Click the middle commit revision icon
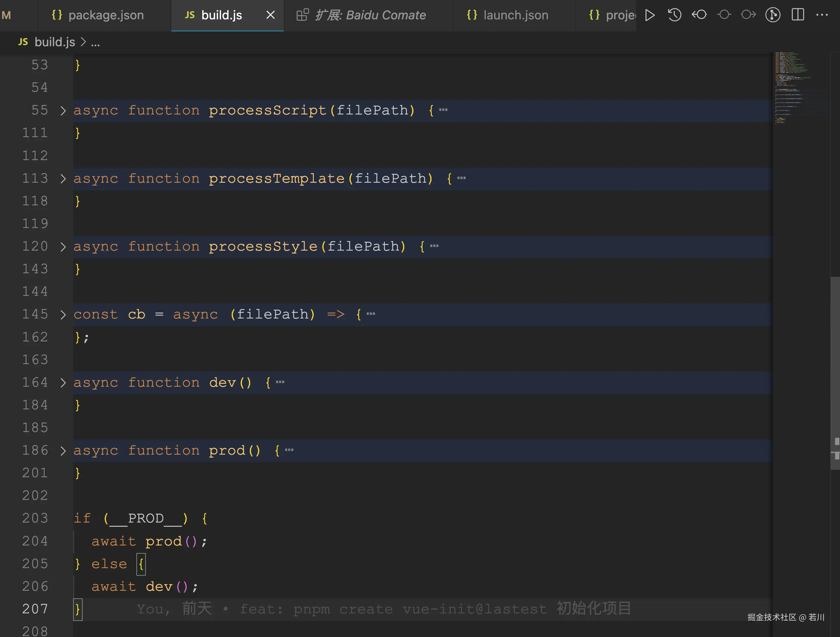This screenshot has width=840, height=637. point(724,15)
